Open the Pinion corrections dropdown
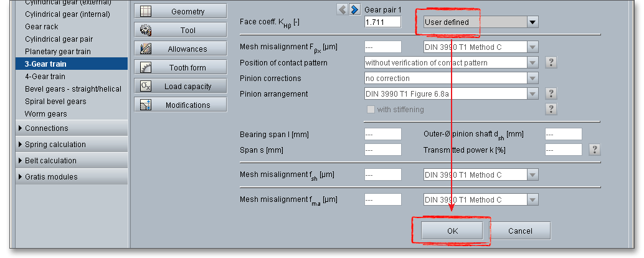Viewport: 644px width, 258px height. click(532, 79)
